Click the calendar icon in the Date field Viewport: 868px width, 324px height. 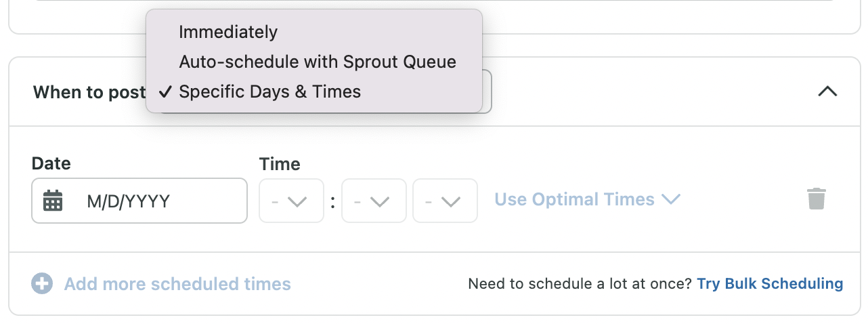click(x=53, y=201)
